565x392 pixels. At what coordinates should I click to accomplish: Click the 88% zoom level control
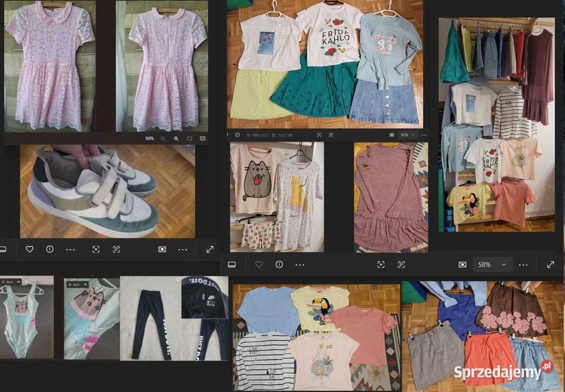149,138
